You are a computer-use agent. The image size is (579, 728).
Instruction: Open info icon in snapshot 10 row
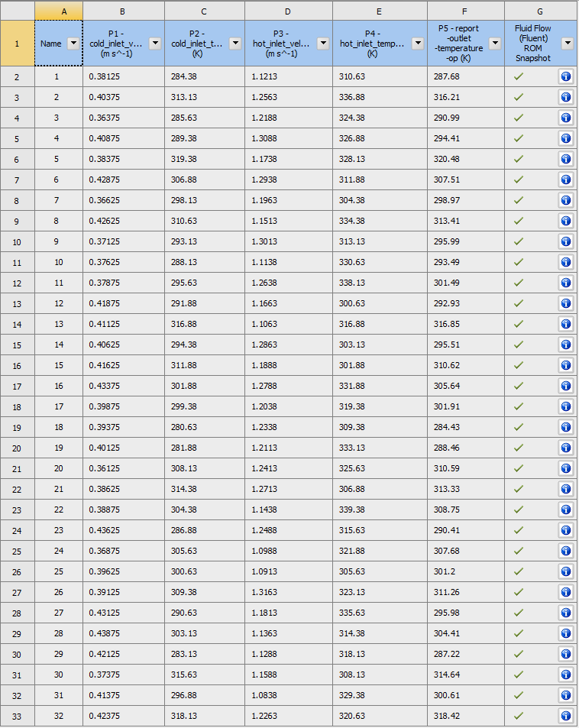point(565,262)
